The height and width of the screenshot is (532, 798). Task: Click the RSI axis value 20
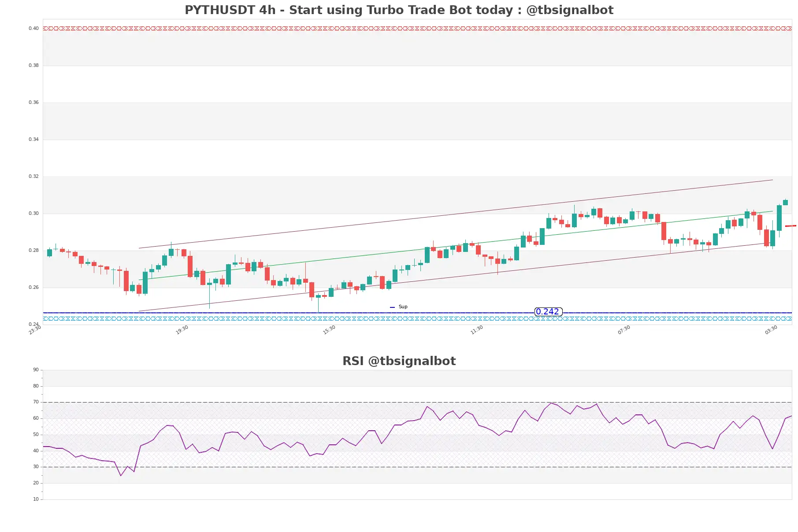36,483
